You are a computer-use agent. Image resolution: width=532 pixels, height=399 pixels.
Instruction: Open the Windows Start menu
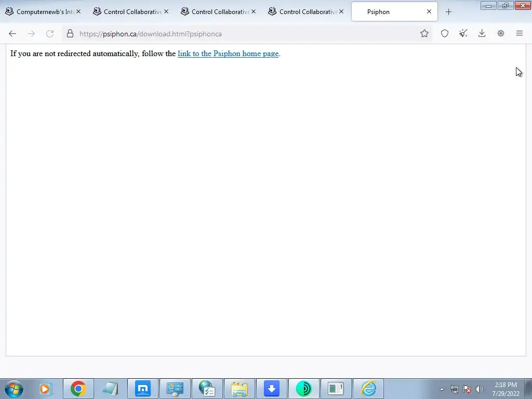(14, 389)
